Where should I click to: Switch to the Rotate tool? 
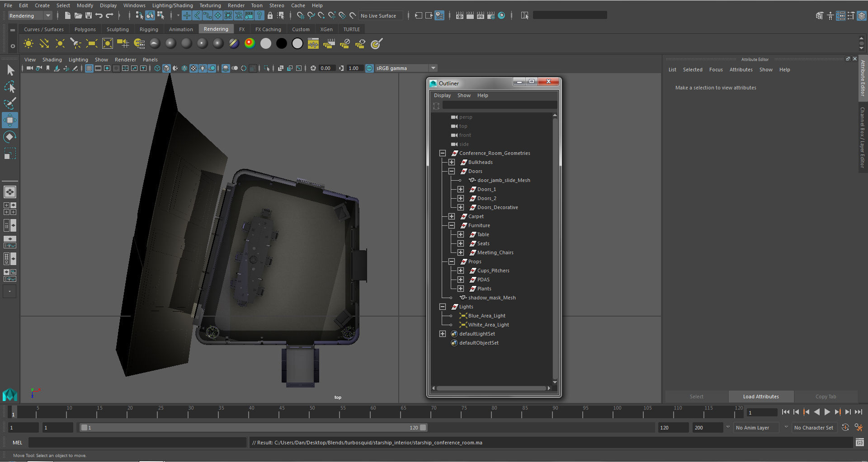pos(10,137)
